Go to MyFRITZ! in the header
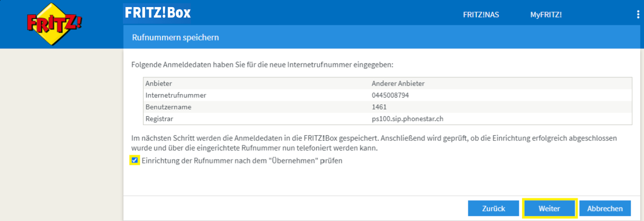This screenshot has width=644, height=221. coord(546,15)
